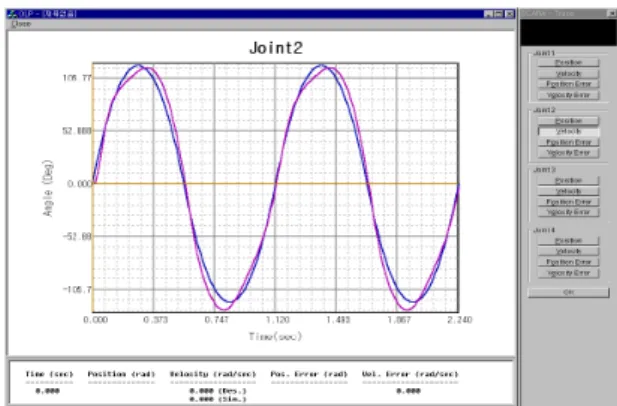Click the Joint1 Position button
Image resolution: width=617 pixels, height=406 pixels.
568,63
